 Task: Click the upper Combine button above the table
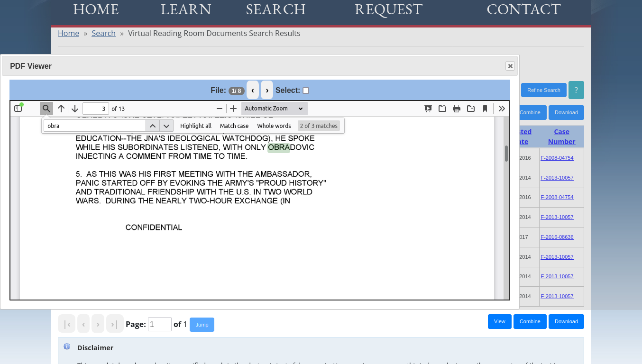[532, 112]
